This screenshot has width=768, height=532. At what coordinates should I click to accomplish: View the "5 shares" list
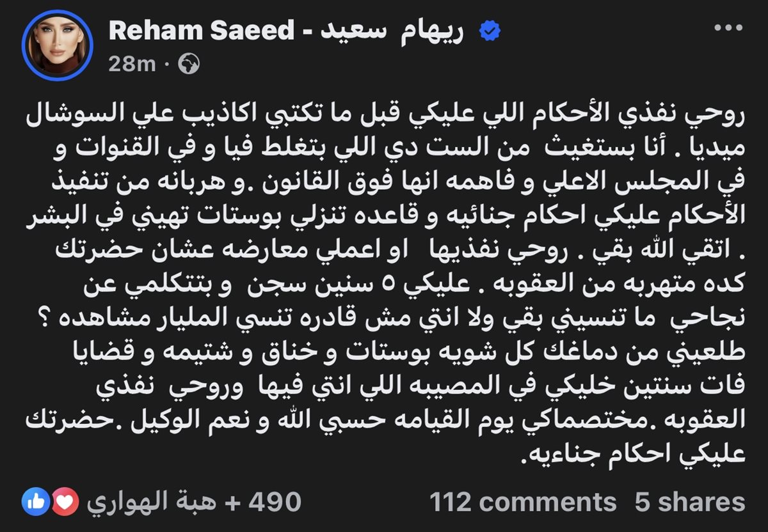point(690,501)
